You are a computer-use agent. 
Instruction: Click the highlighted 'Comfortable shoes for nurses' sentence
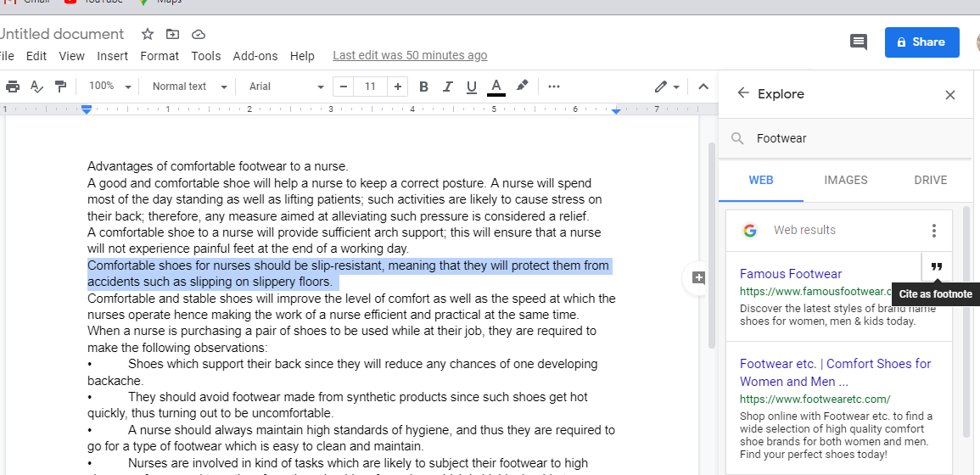(349, 274)
